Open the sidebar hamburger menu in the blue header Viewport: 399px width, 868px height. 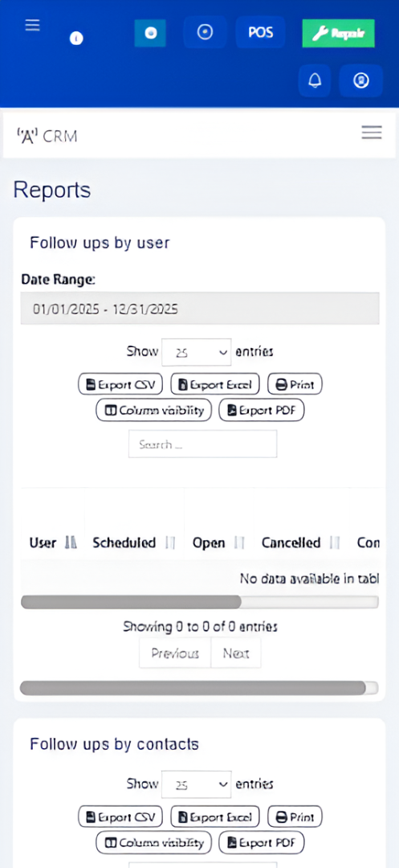pos(33,26)
